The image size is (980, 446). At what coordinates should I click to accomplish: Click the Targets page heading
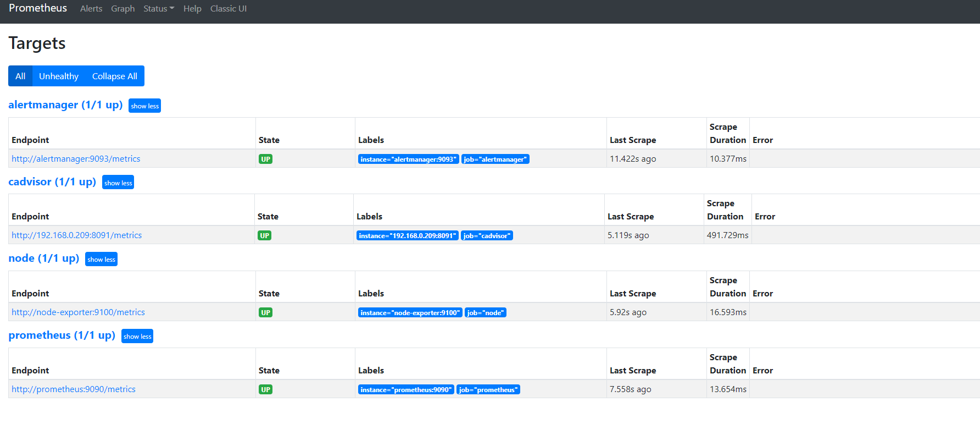[x=37, y=43]
